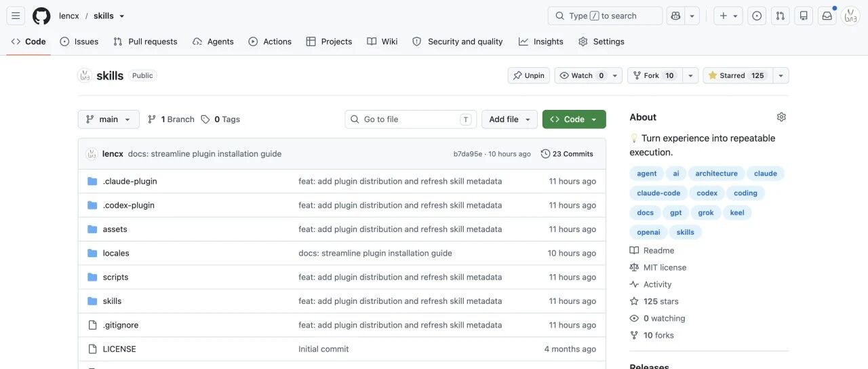
Task: Click the Type / to search box
Action: point(605,16)
